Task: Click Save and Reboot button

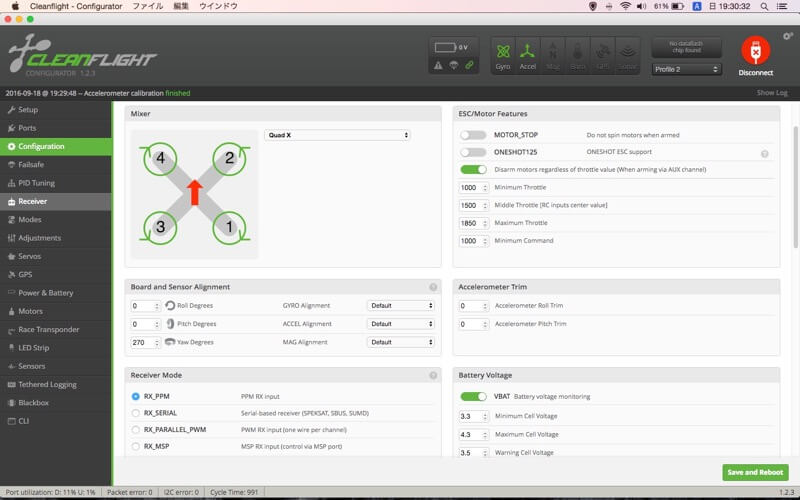Action: pos(755,472)
